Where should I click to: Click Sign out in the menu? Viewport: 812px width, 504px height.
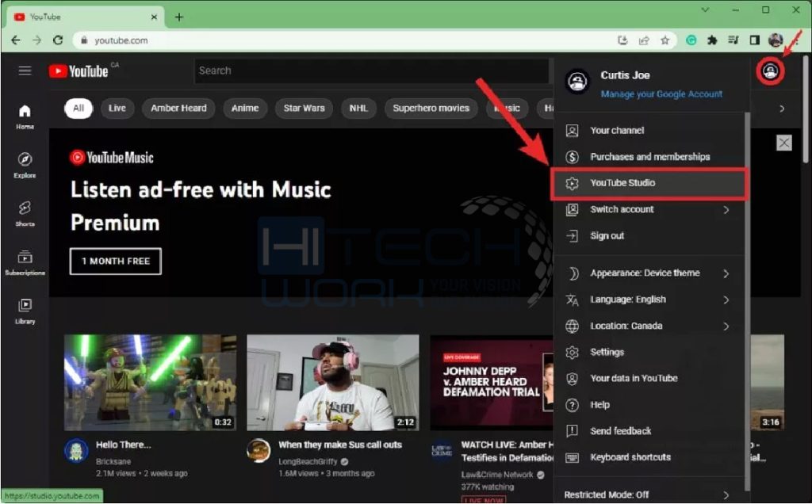click(649, 236)
